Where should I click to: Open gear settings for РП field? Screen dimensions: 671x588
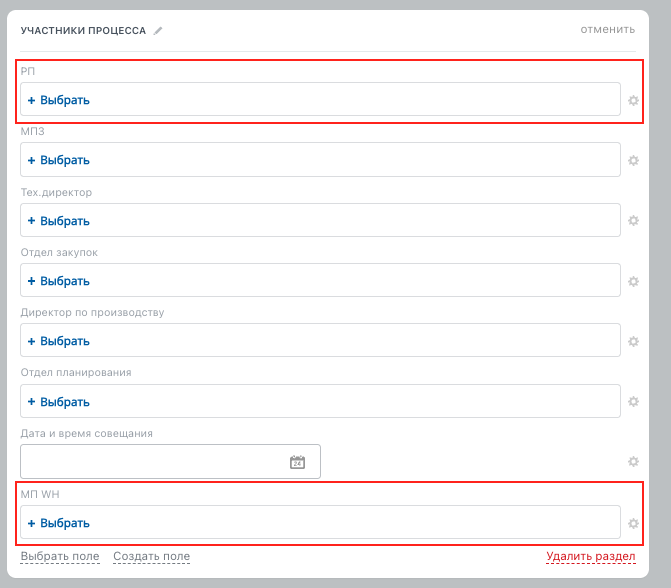tap(633, 101)
